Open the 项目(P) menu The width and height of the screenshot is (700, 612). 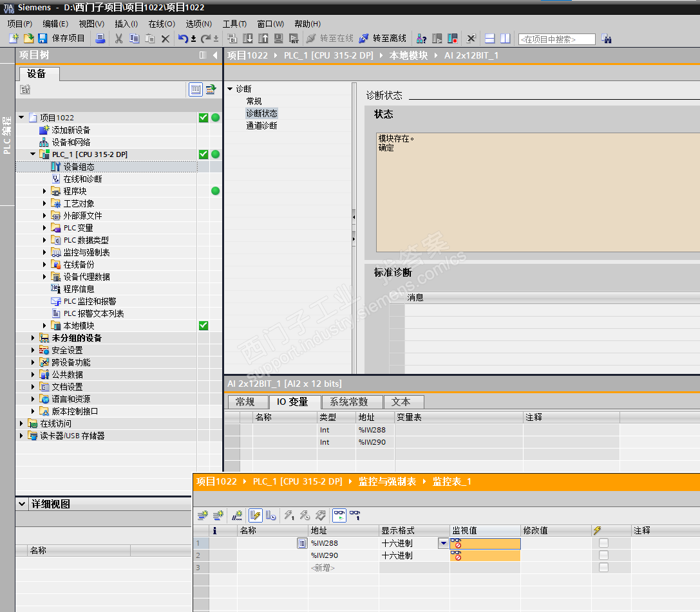coord(20,24)
